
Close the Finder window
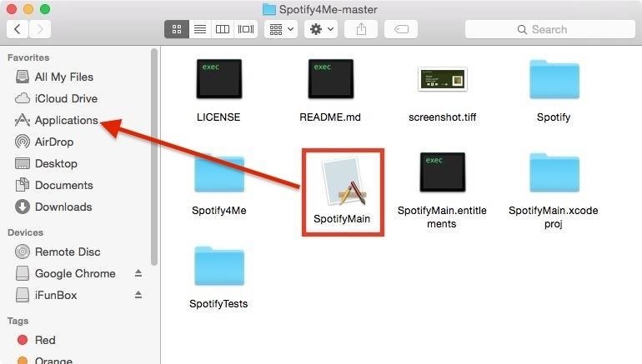[12, 9]
